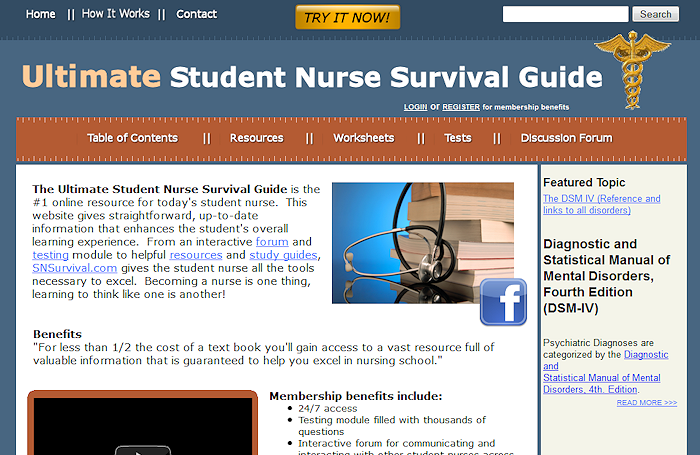The height and width of the screenshot is (455, 700).
Task: Click the stethoscope and books image
Action: [x=423, y=243]
